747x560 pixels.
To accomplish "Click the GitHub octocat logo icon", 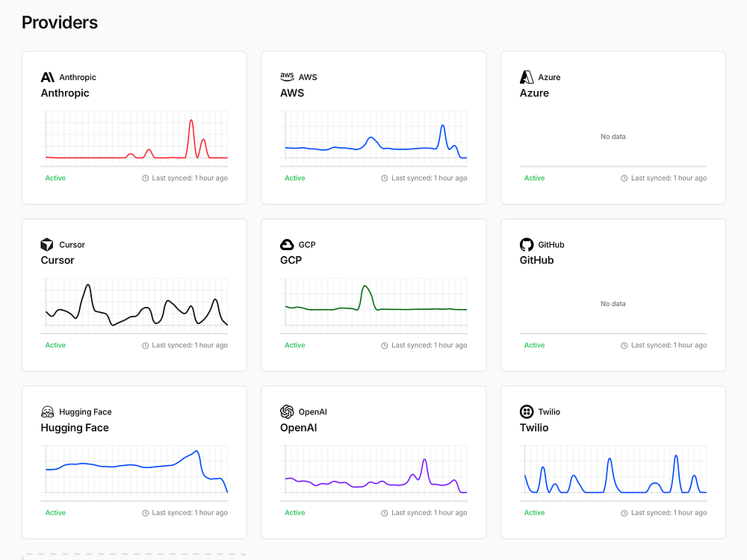I will 527,244.
